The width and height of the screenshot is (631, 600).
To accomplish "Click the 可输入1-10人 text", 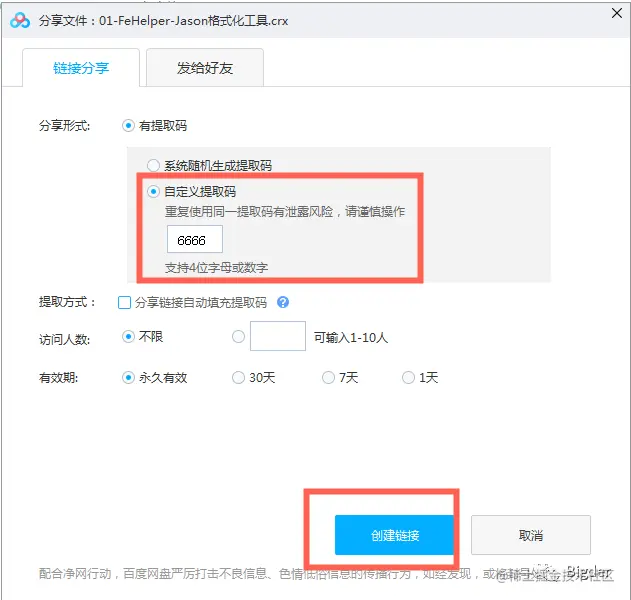I will click(x=351, y=337).
